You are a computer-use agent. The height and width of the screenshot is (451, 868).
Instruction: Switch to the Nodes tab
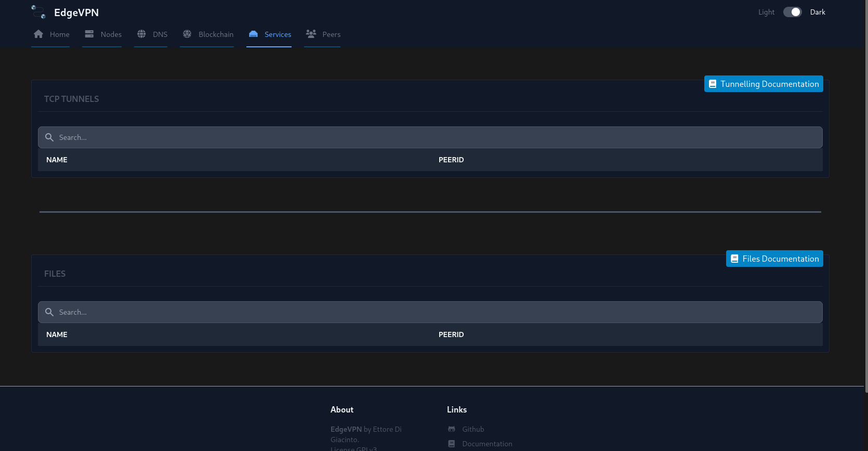click(102, 35)
